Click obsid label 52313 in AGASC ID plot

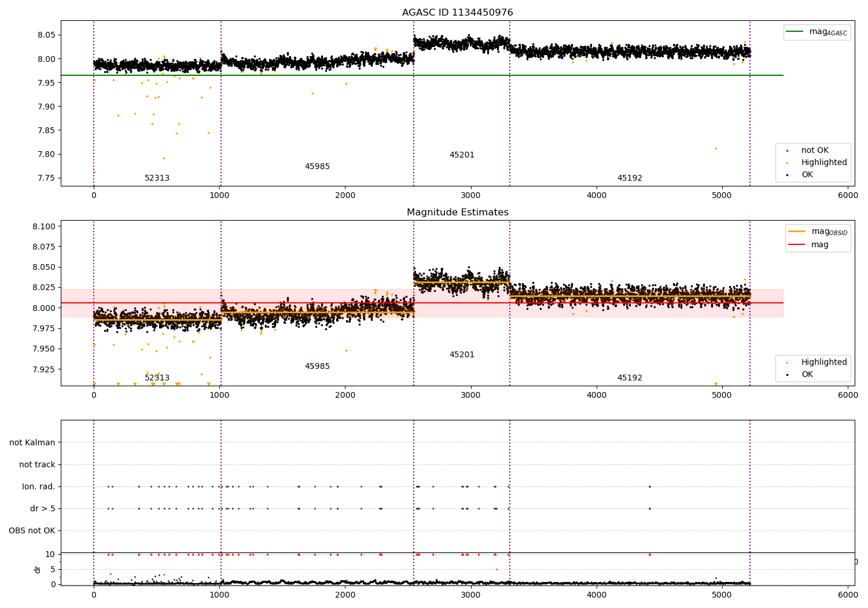[x=157, y=178]
